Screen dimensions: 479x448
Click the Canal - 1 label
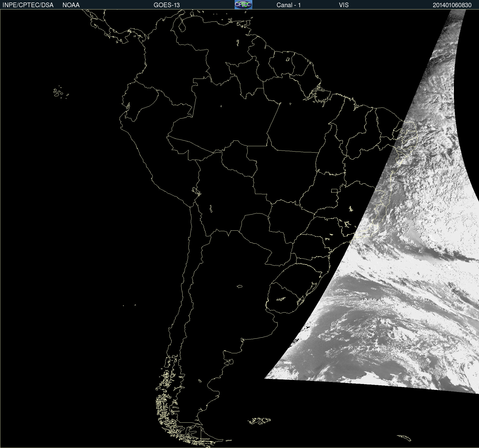click(x=288, y=5)
